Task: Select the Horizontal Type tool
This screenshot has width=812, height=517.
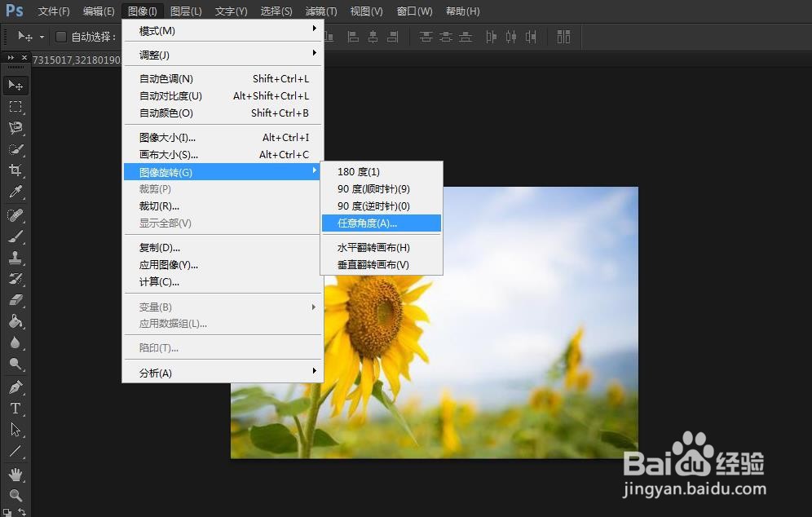Action: (x=15, y=409)
